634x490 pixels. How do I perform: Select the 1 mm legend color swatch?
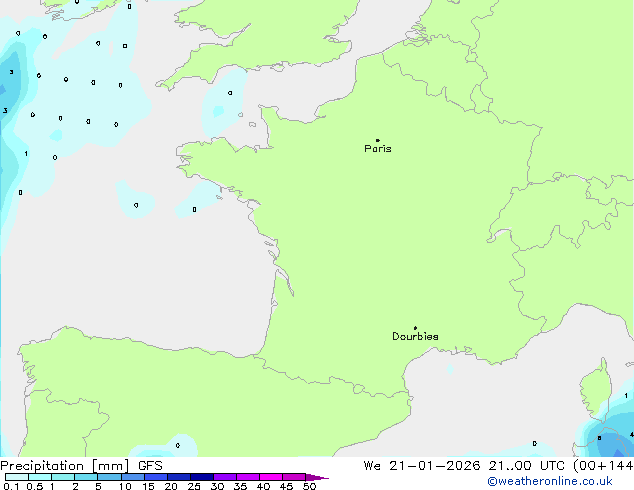[63, 477]
